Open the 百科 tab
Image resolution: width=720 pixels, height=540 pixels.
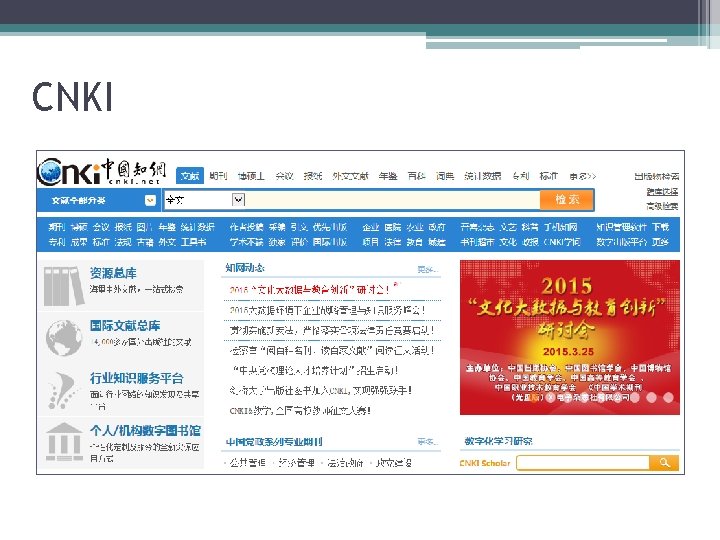[416, 176]
